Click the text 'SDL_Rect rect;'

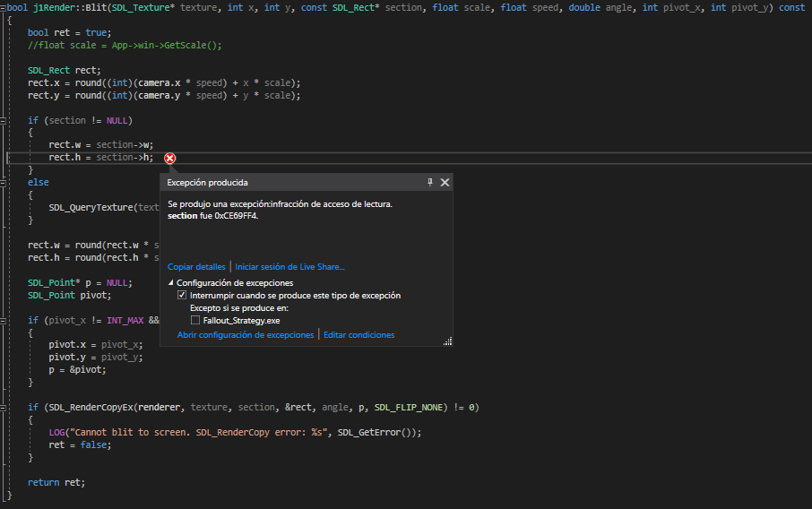65,71
